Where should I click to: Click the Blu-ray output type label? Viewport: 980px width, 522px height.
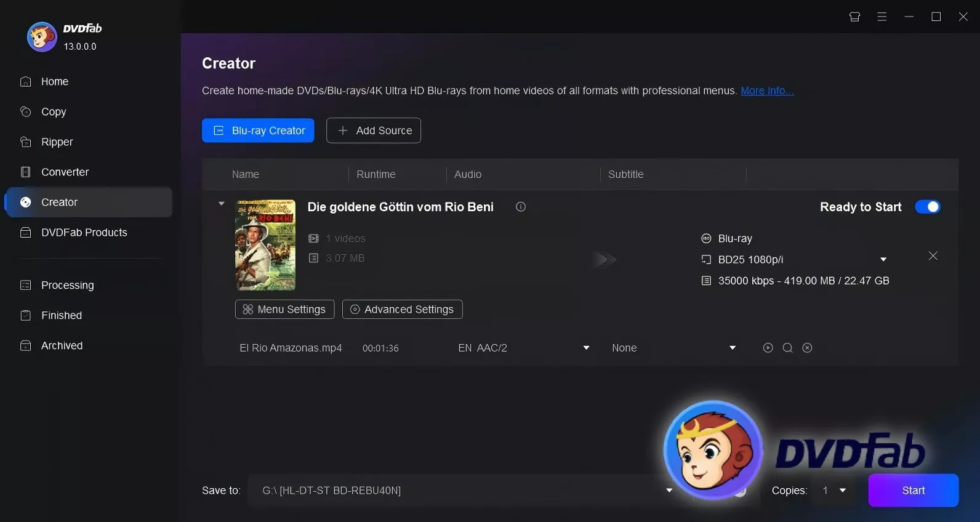click(x=735, y=238)
